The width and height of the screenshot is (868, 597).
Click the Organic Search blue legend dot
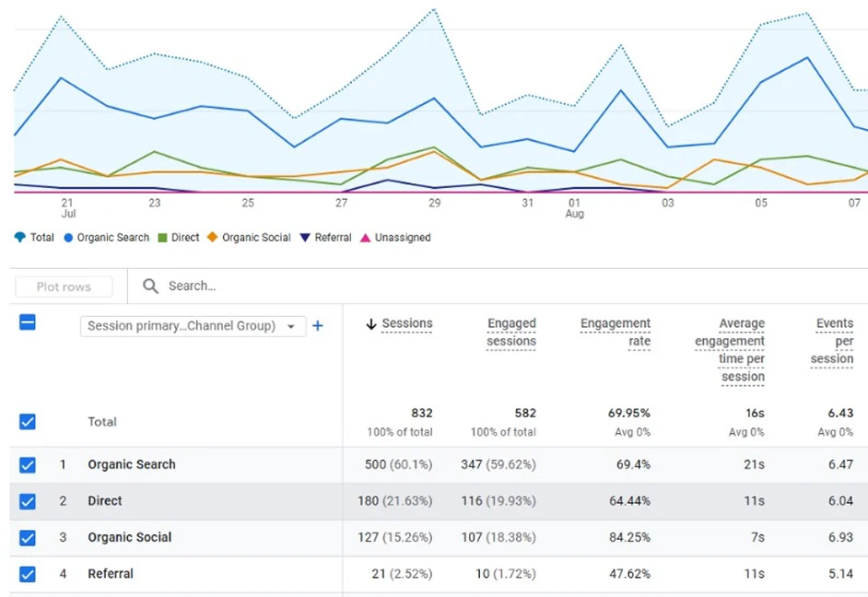[68, 238]
